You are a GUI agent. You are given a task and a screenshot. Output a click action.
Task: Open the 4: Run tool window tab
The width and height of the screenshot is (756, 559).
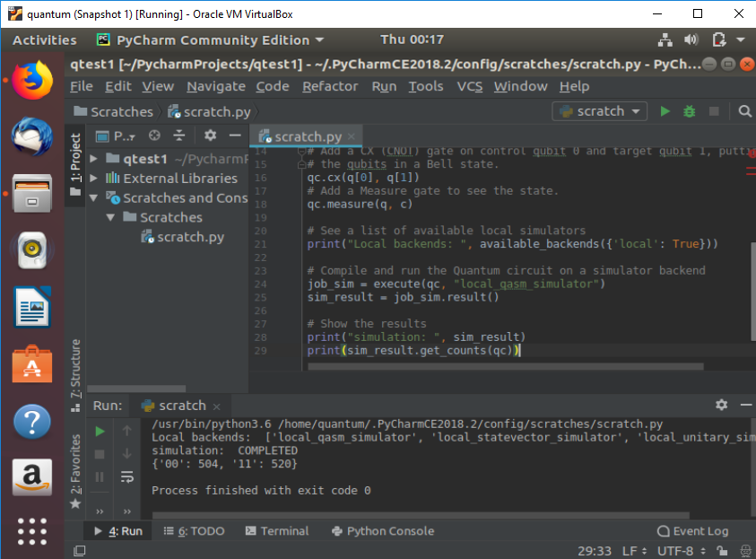[118, 531]
